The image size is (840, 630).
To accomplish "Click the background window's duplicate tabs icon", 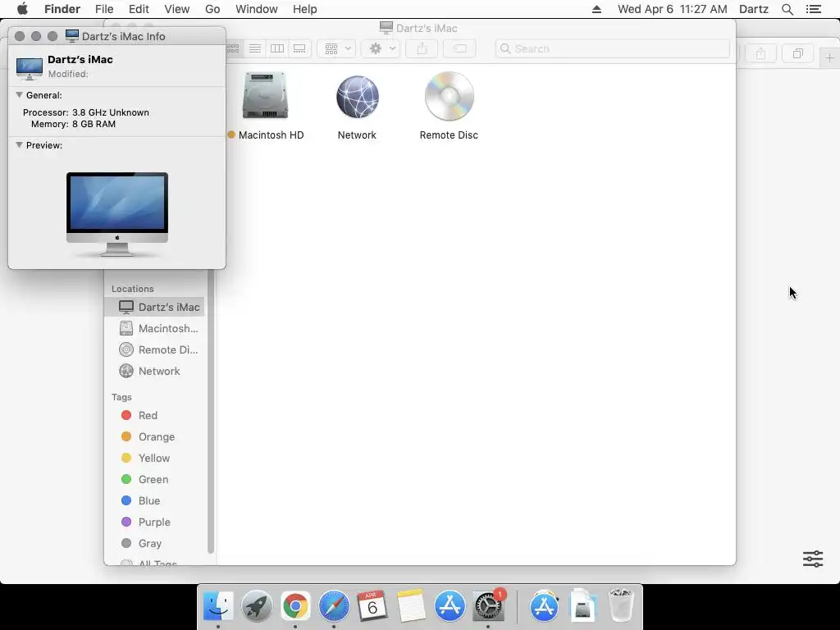I will pyautogui.click(x=797, y=53).
